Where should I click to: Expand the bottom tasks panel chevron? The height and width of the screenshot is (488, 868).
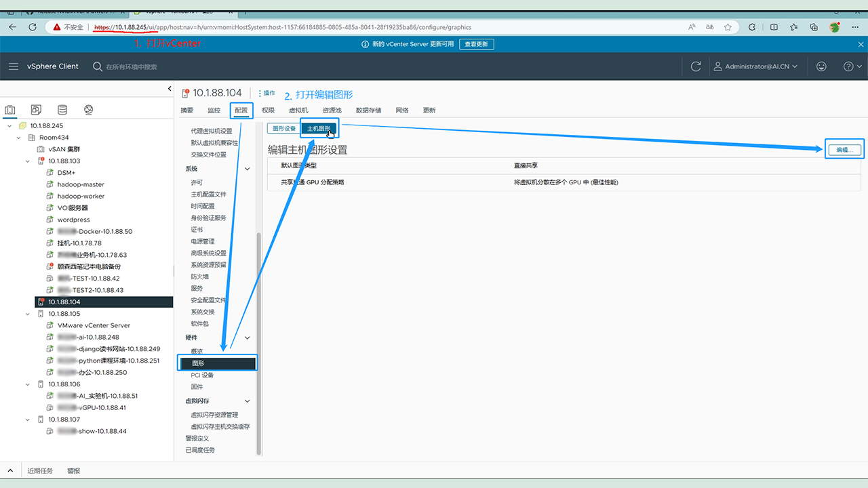[x=11, y=470]
